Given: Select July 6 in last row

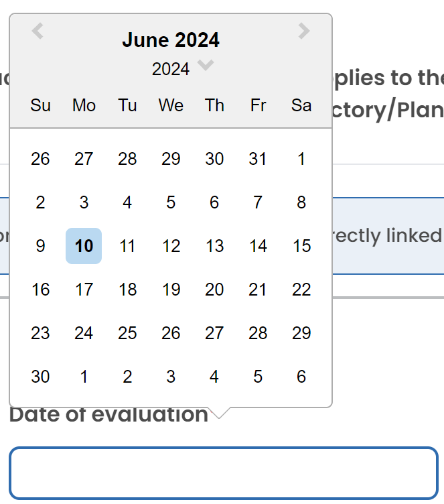Looking at the screenshot, I should [301, 377].
